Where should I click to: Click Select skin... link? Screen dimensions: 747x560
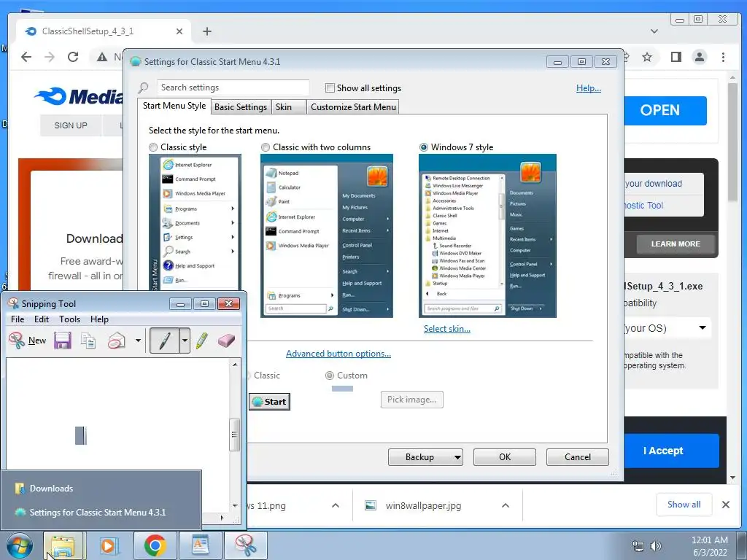[x=447, y=329]
